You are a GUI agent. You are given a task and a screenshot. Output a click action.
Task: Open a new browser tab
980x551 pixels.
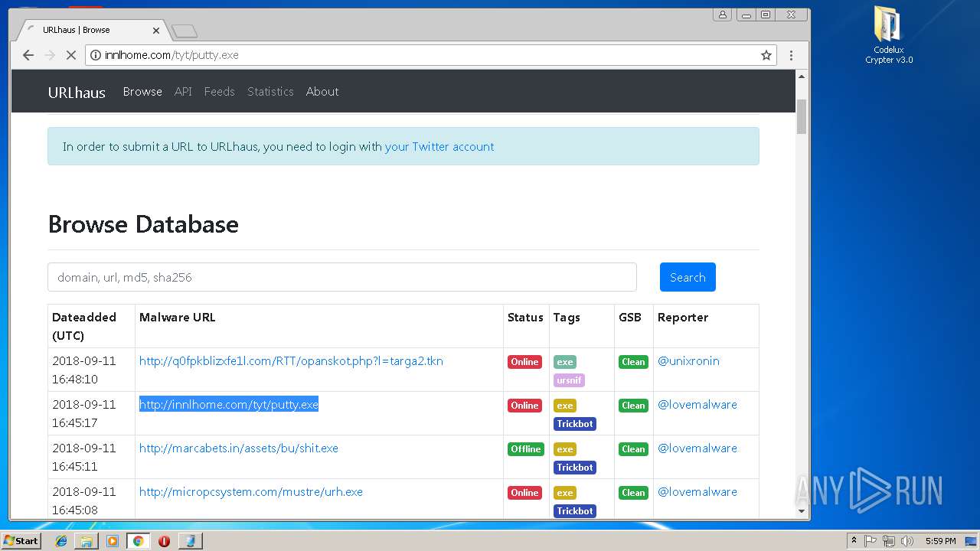click(185, 31)
